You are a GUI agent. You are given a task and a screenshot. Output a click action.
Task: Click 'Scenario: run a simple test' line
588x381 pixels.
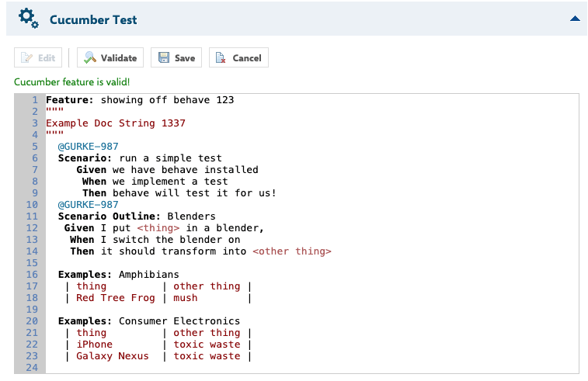(x=140, y=158)
